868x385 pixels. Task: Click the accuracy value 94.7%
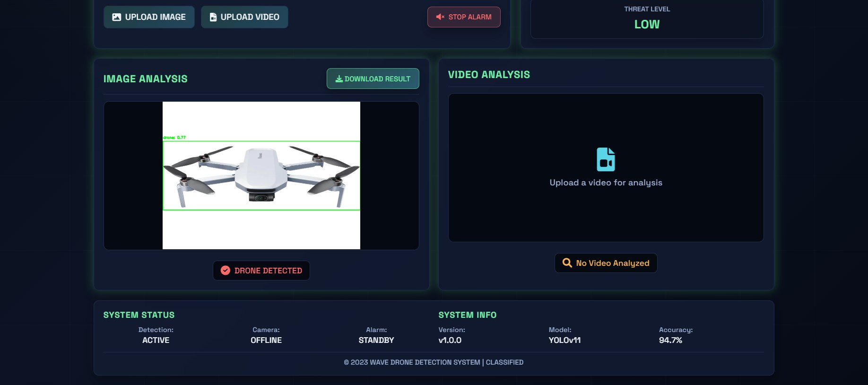[670, 340]
